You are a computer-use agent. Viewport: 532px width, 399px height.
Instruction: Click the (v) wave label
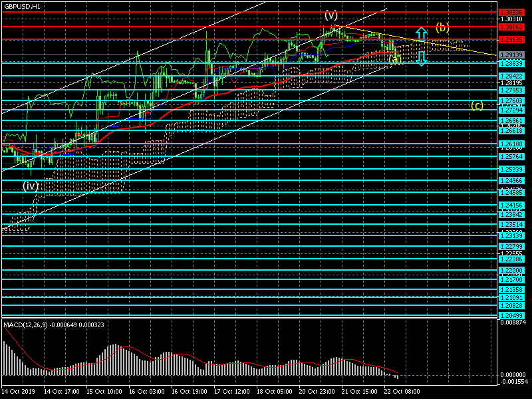(x=331, y=15)
